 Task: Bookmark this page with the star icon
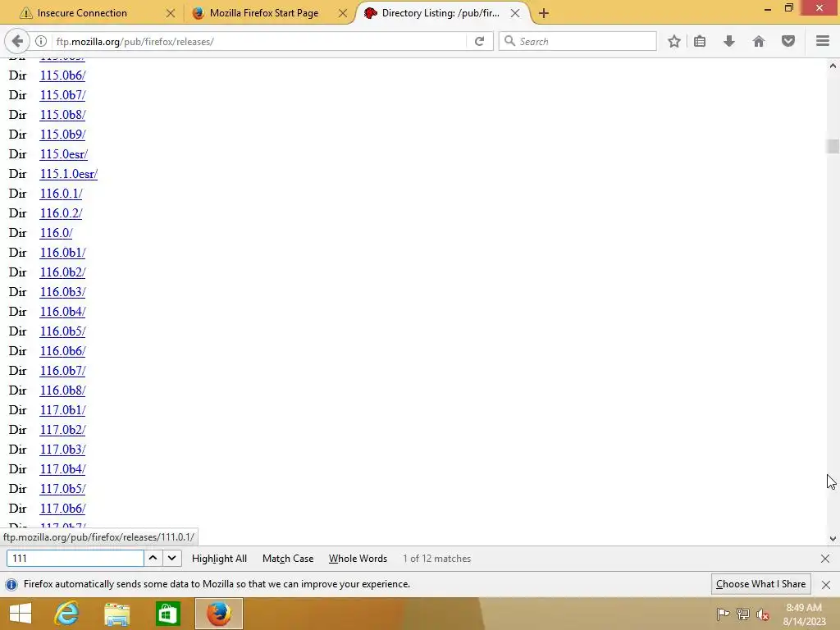674,41
